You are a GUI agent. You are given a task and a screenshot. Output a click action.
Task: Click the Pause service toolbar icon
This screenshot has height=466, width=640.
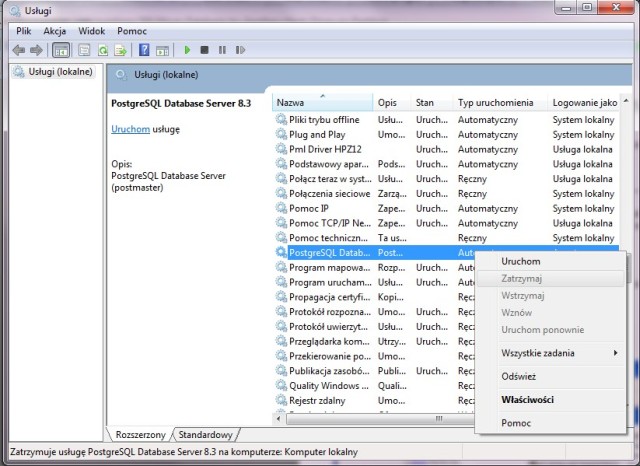[221, 50]
